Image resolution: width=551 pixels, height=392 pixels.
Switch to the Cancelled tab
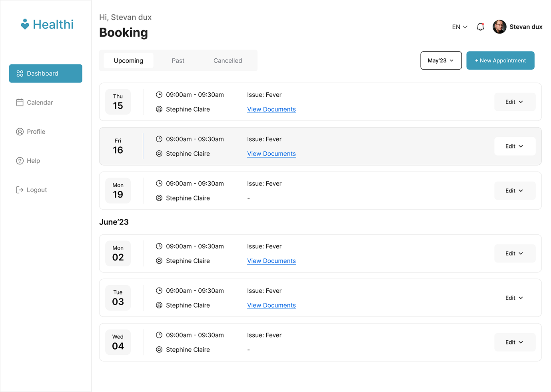[x=228, y=61]
